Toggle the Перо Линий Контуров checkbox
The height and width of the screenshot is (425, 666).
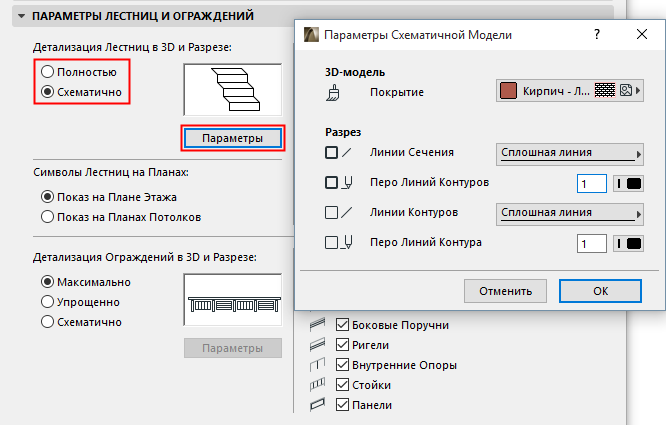[332, 183]
